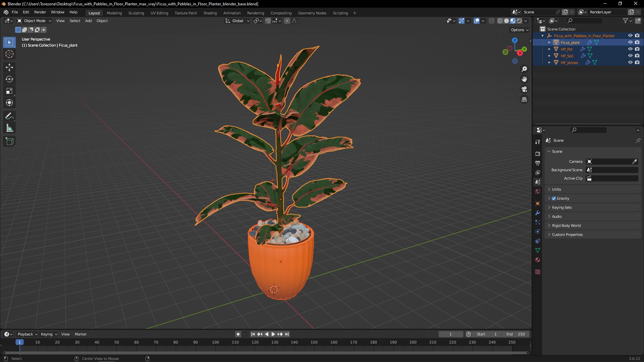Image resolution: width=644 pixels, height=362 pixels.
Task: Hide HP_stones in viewport
Action: (x=630, y=63)
